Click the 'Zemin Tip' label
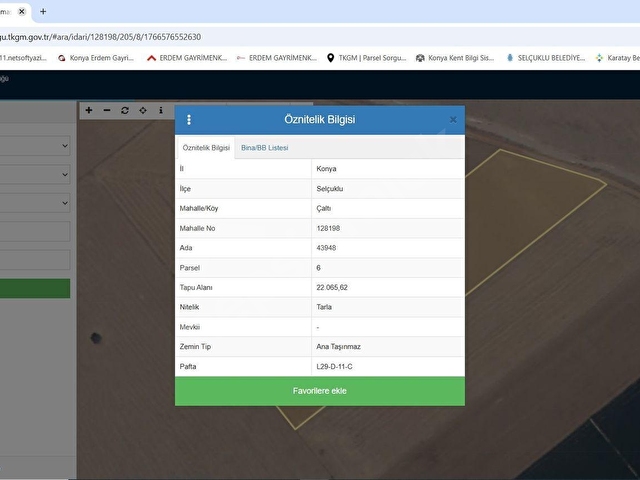 pos(195,347)
